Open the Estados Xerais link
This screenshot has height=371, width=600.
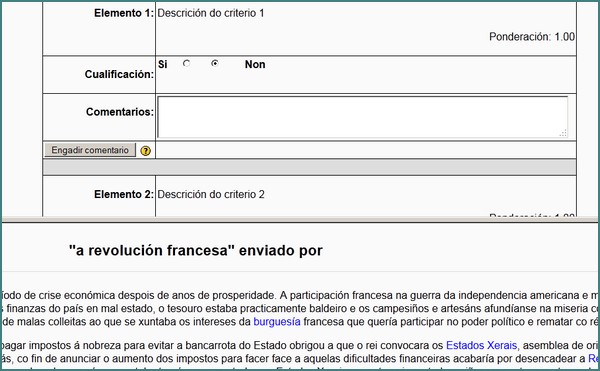coord(482,345)
